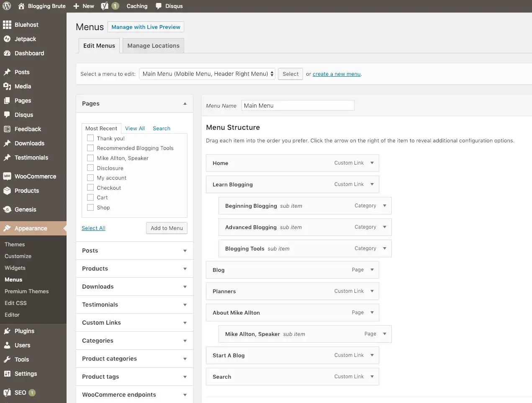Check the Shop page checkbox
The image size is (532, 403).
(90, 207)
